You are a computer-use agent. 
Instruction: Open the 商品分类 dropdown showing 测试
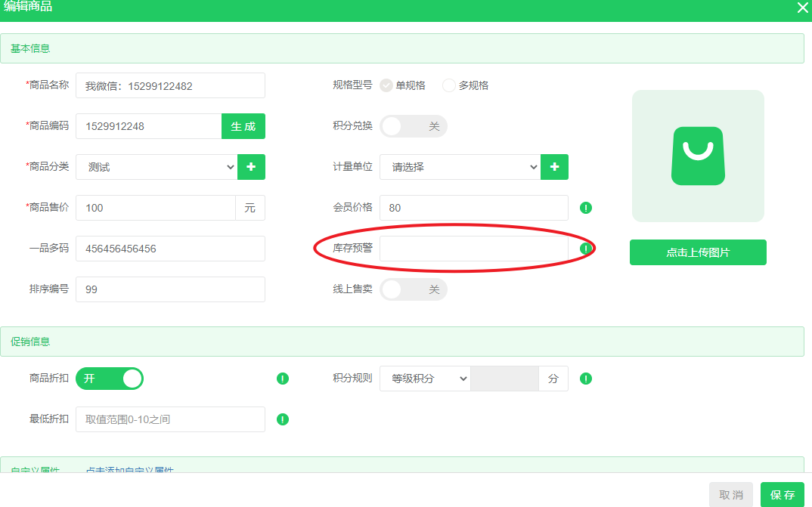[157, 167]
